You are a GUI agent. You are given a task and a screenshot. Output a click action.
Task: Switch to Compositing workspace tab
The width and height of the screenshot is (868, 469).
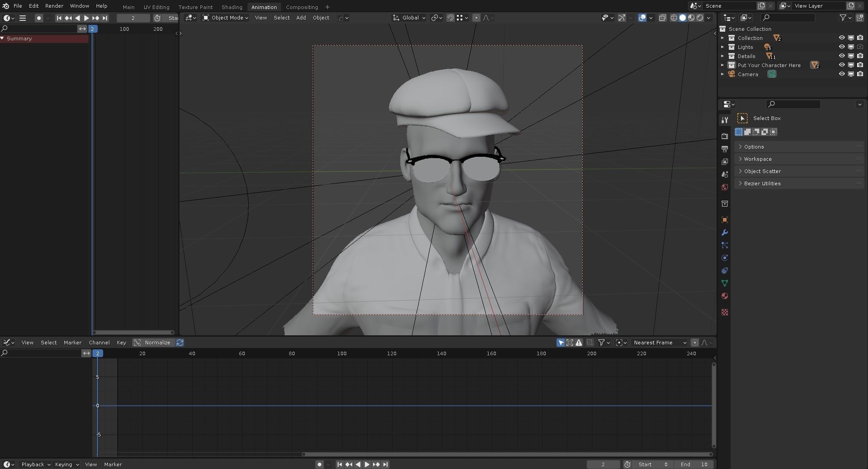pyautogui.click(x=302, y=7)
